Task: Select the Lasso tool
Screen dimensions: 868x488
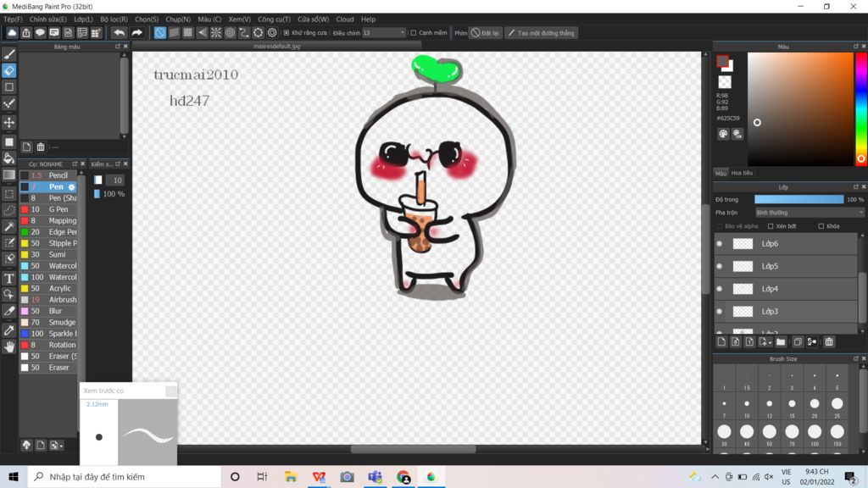Action: tap(9, 211)
